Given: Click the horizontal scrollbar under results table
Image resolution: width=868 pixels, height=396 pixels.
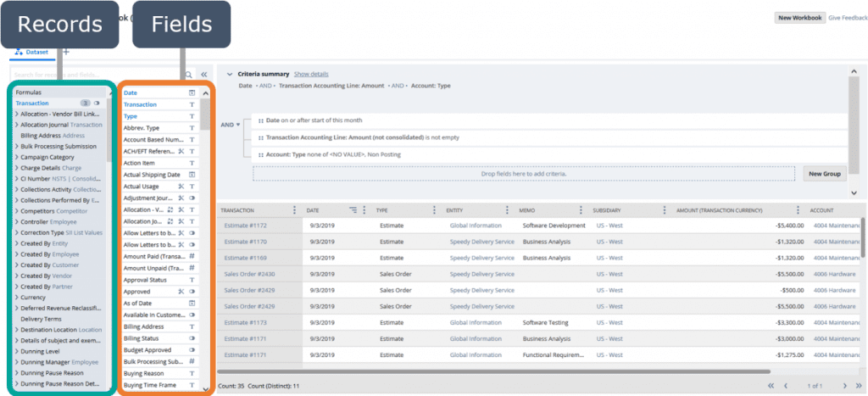Looking at the screenshot, I should pyautogui.click(x=492, y=371).
